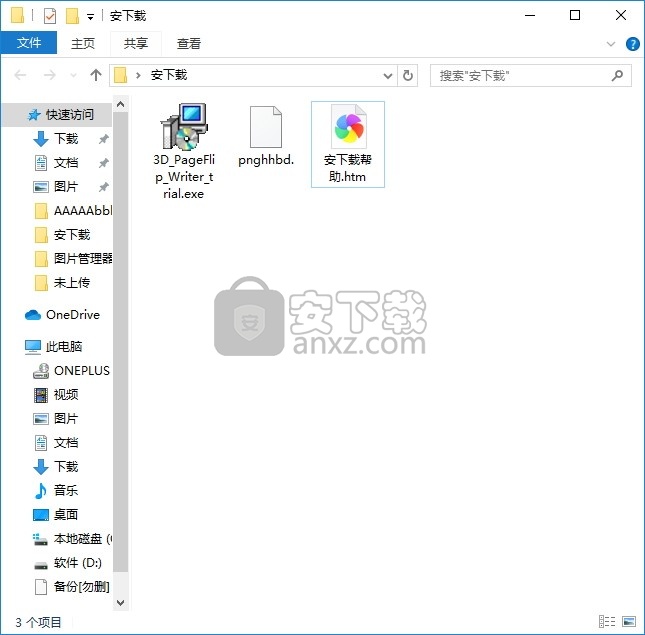Go forward with the forward arrow
This screenshot has width=645, height=635.
50,75
